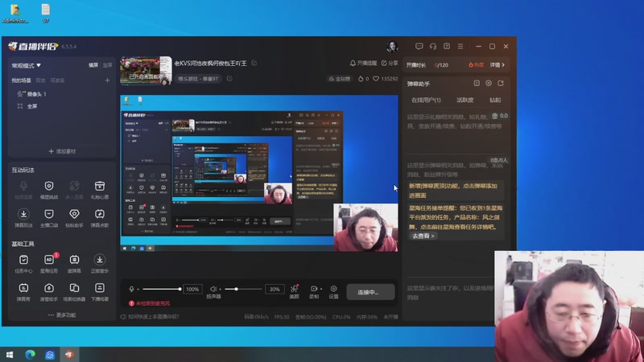Viewport: 644px width, 362px height.
Task: Expand speaker device dropdown arrow
Action: [220, 290]
